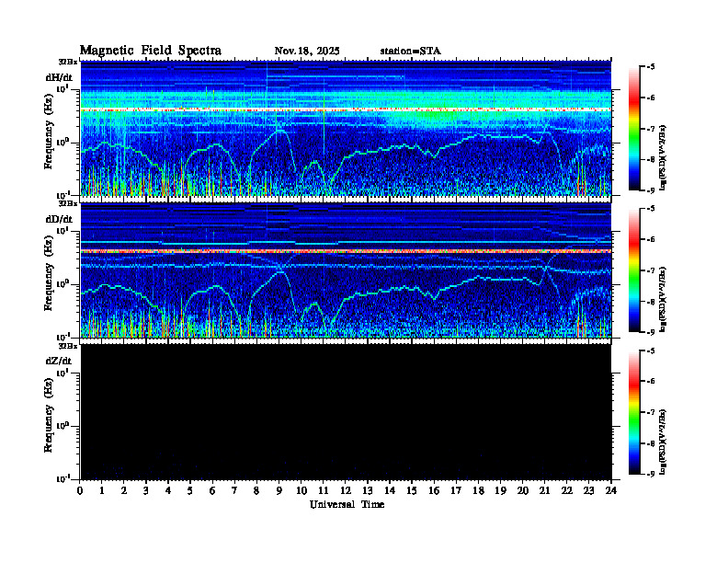Click hour tick label "16" on time axis
Screen dimensions: 728x563
[x=434, y=491]
